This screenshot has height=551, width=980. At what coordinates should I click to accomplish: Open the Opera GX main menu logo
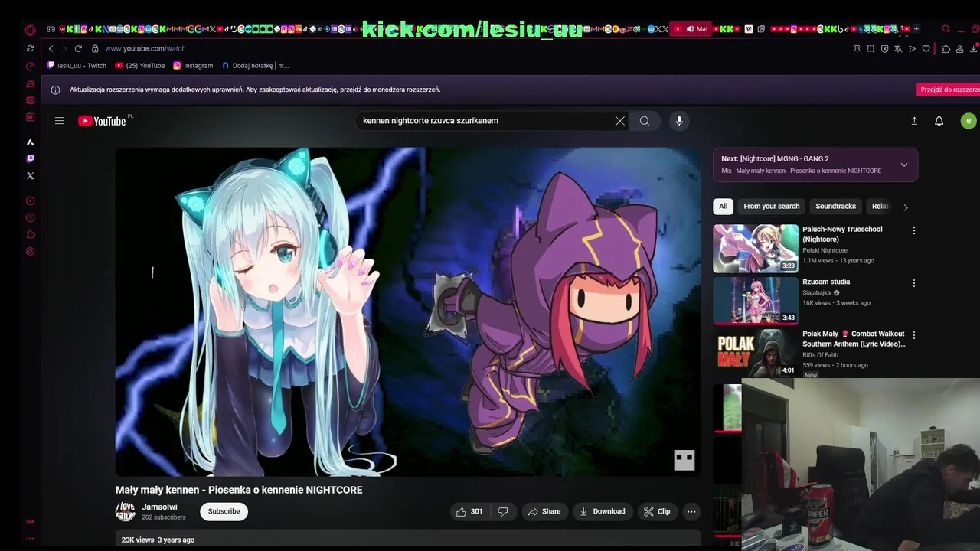click(x=31, y=31)
